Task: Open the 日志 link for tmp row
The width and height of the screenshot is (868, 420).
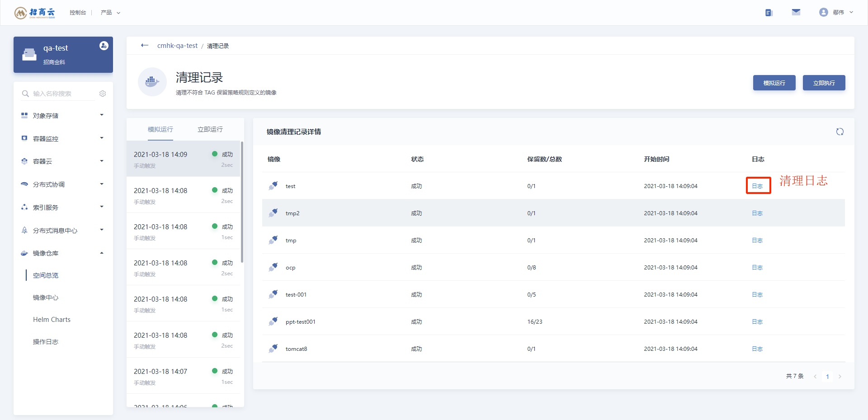Action: tap(757, 240)
